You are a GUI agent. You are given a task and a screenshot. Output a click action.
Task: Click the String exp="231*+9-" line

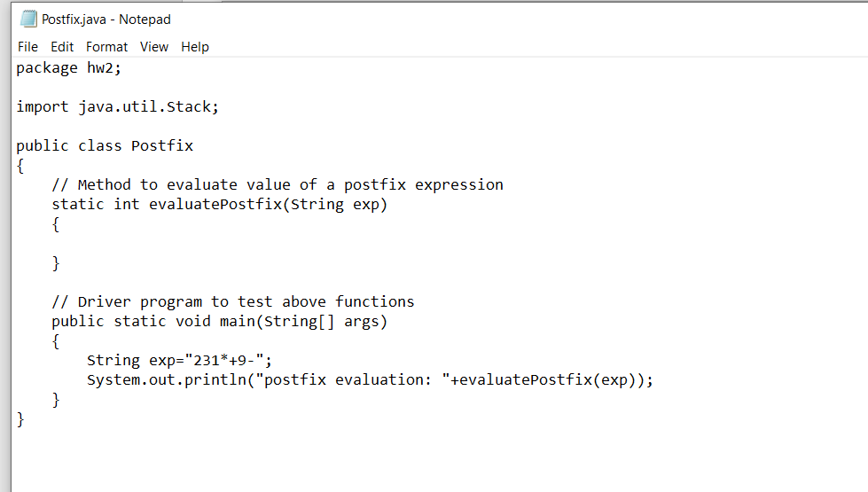tap(179, 361)
